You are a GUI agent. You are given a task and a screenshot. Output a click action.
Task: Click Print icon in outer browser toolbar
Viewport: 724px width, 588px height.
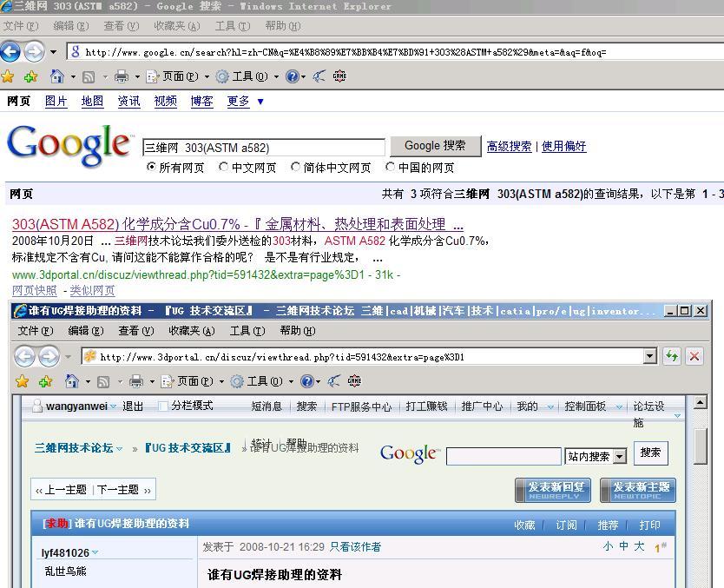(x=122, y=76)
